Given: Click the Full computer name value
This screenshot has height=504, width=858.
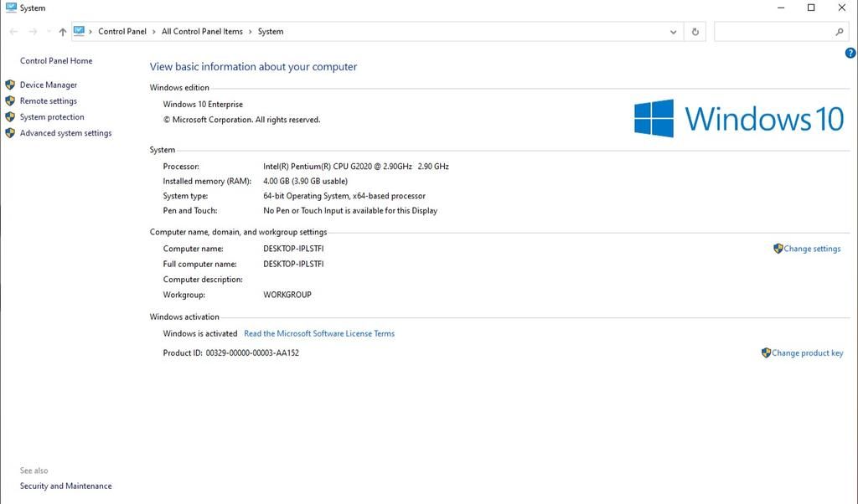Looking at the screenshot, I should 293,264.
